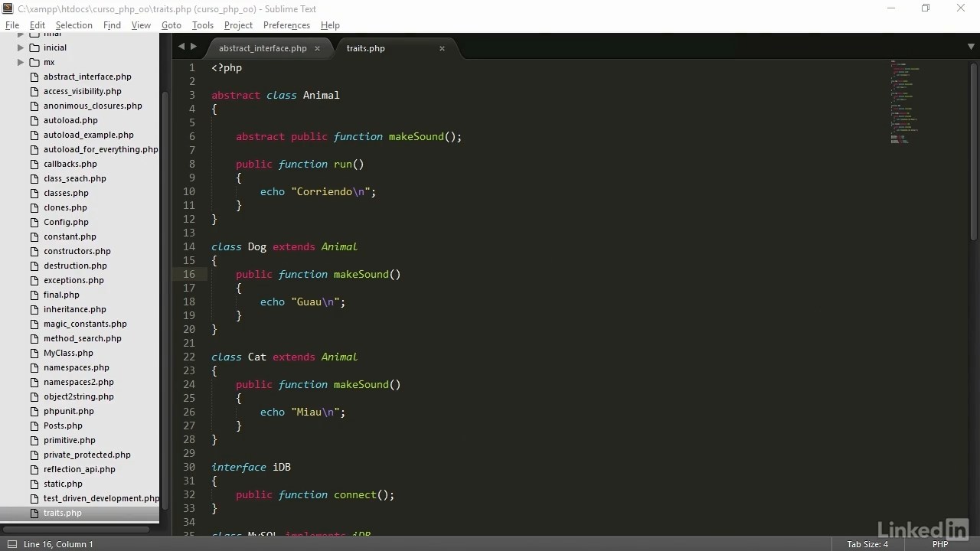The height and width of the screenshot is (551, 980).
Task: Close the abstract_interface.php tab
Action: pyautogui.click(x=317, y=48)
